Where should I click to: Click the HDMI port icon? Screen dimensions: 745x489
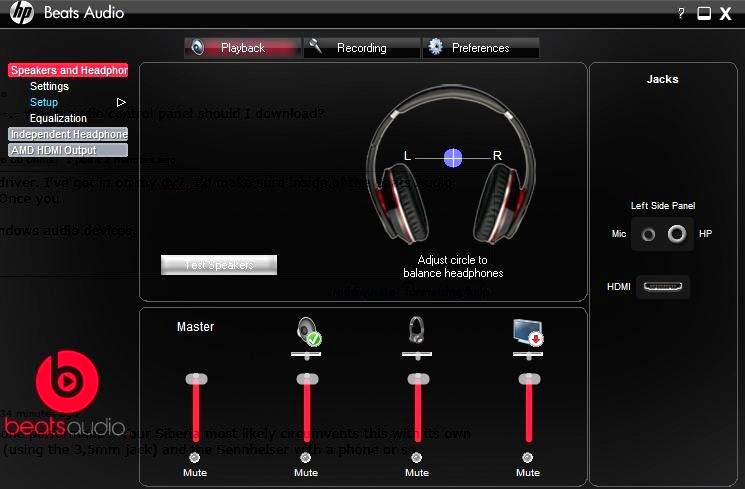661,287
